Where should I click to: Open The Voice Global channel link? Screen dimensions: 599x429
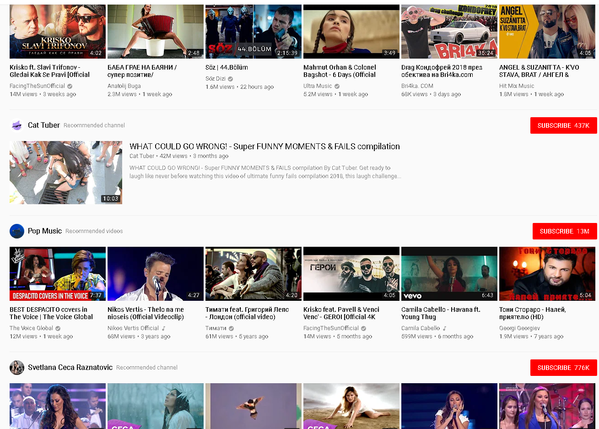click(x=31, y=328)
